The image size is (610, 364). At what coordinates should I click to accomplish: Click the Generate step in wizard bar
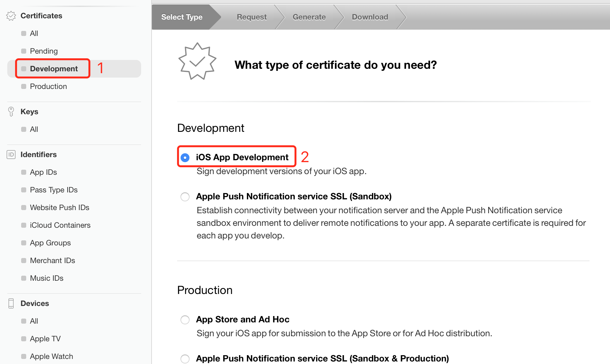309,17
